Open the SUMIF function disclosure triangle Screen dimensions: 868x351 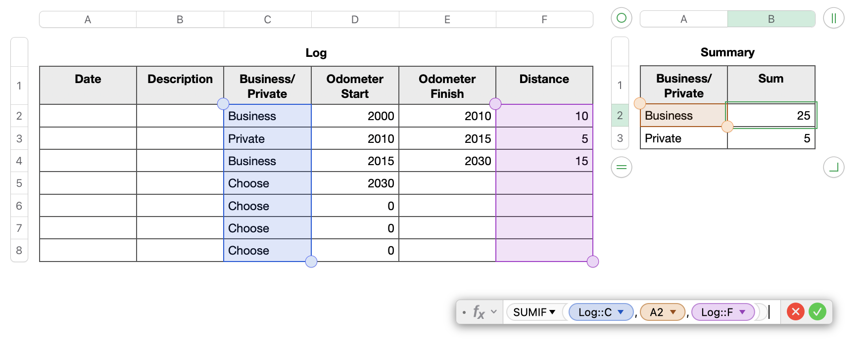552,312
